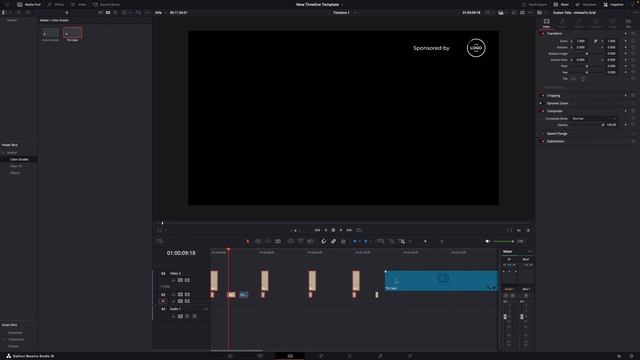
Task: Go to first frame of timeline
Action: tap(317, 230)
